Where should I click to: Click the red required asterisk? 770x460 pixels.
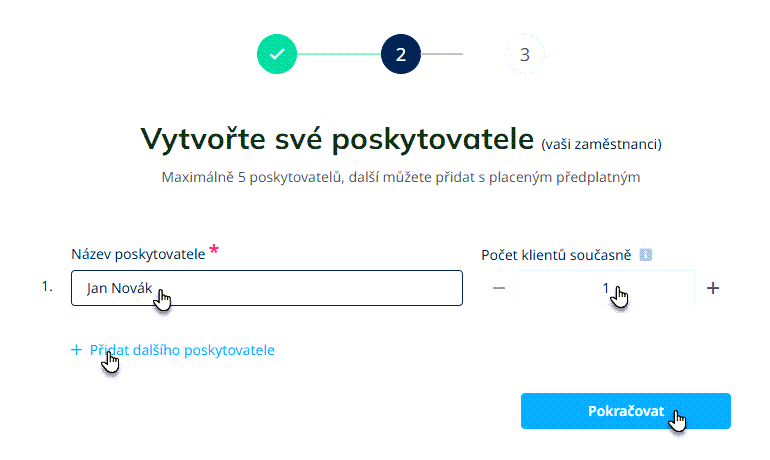click(214, 250)
